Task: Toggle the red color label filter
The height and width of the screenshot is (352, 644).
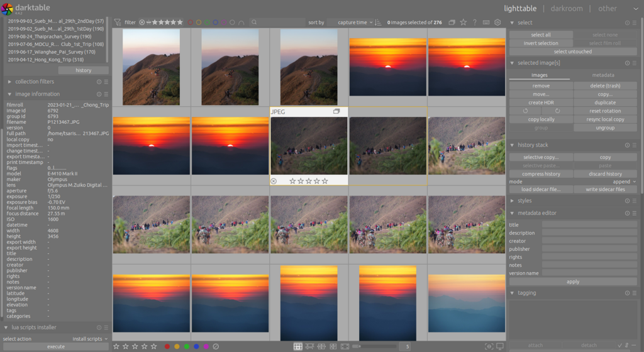Action: (190, 23)
